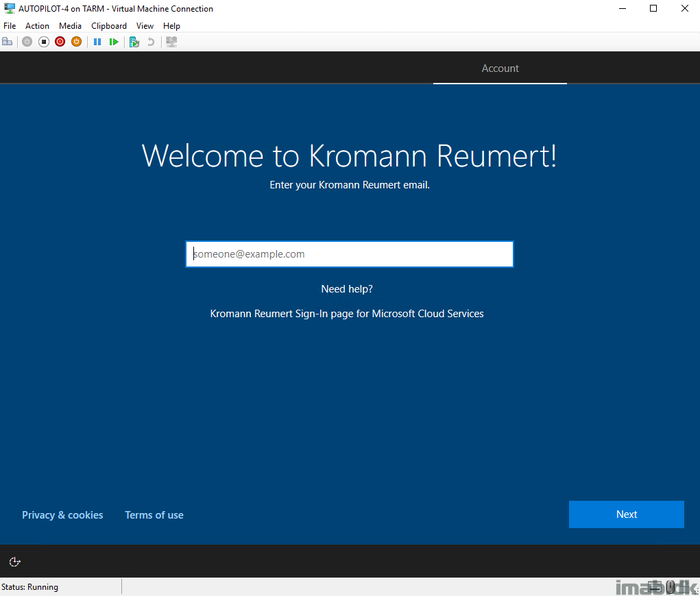The image size is (700, 596).
Task: Open the Media menu
Action: click(70, 26)
